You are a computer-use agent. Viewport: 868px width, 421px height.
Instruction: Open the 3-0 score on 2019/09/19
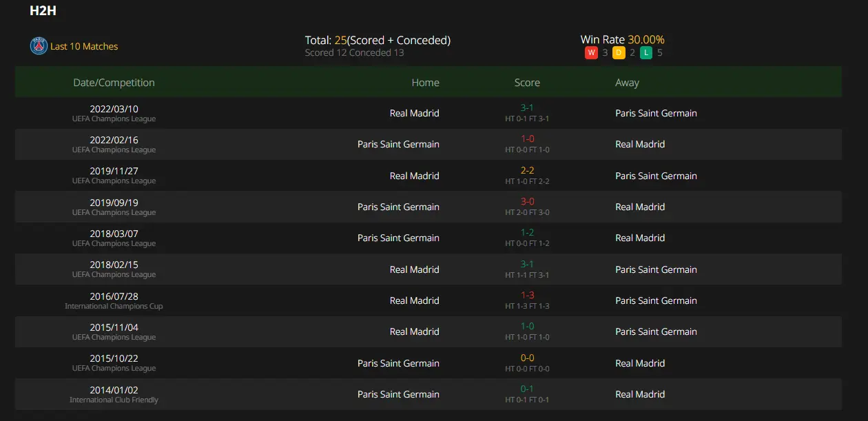527,202
